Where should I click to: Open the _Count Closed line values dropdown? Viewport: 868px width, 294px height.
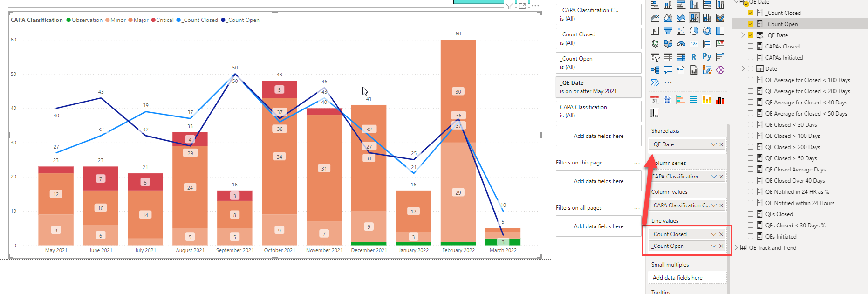(x=714, y=234)
